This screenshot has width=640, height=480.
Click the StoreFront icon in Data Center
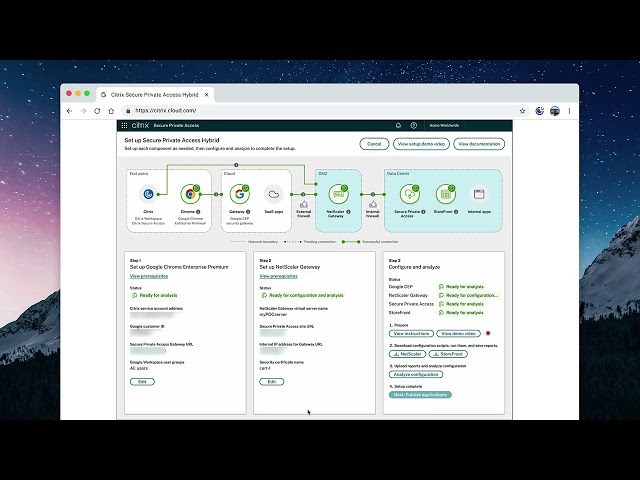pos(445,194)
